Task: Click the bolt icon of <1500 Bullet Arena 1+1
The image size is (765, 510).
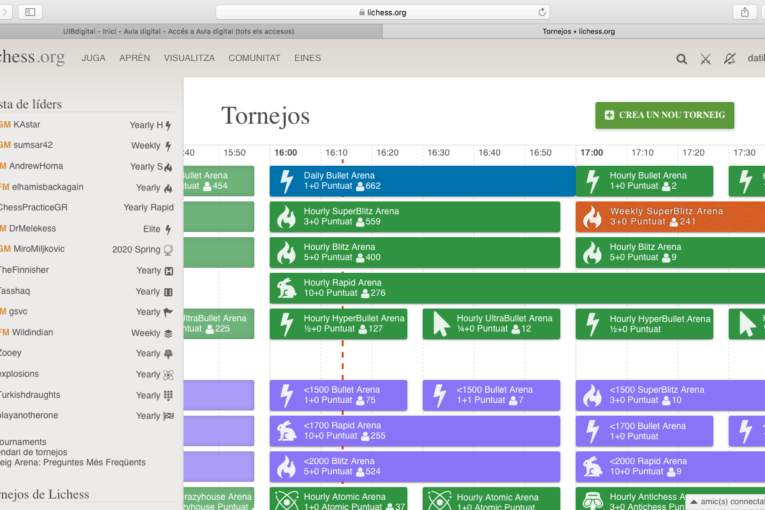Action: pyautogui.click(x=440, y=395)
